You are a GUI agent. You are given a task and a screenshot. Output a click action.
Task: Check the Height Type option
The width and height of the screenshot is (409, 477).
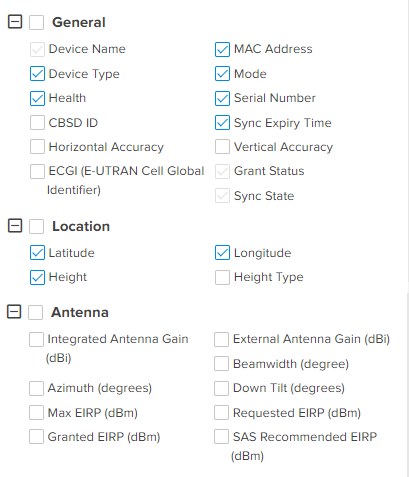pos(222,277)
